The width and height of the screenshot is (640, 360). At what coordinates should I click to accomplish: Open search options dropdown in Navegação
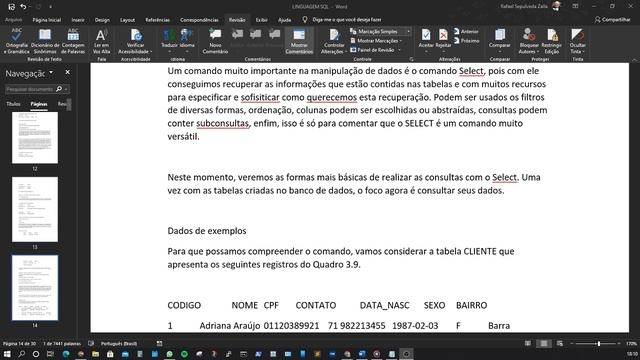[x=66, y=89]
